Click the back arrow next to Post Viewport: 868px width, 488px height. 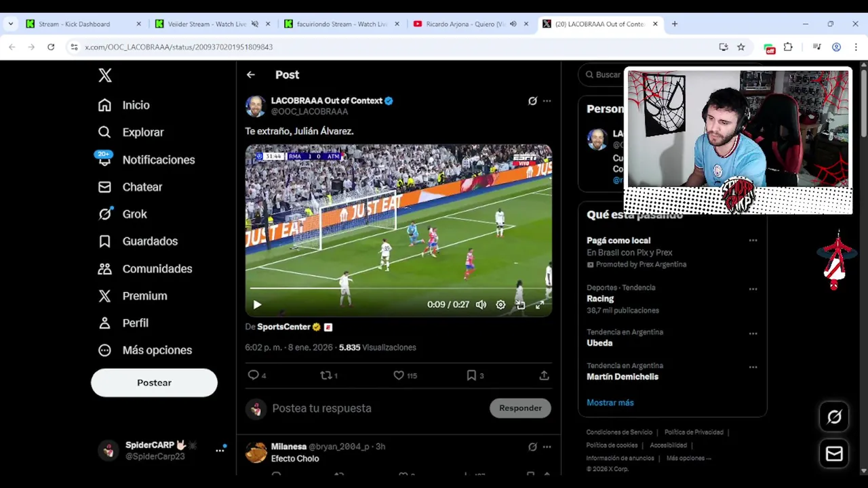click(251, 75)
